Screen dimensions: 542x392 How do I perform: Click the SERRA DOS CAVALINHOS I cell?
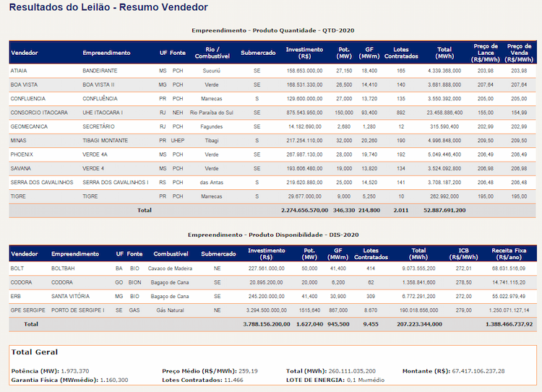[116, 183]
